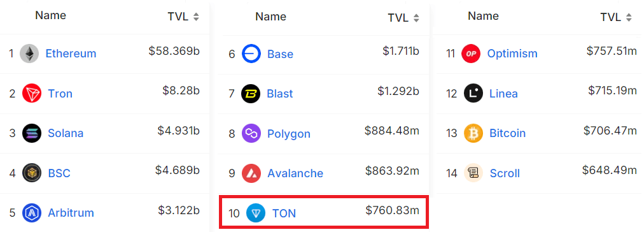
Task: Click the Name header in right table
Action: [x=483, y=16]
